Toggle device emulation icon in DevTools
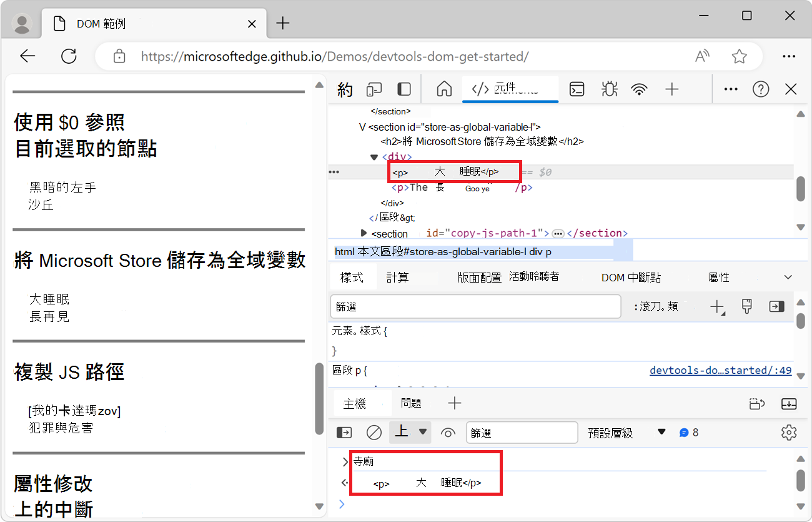Image resolution: width=812 pixels, height=522 pixels. point(374,89)
